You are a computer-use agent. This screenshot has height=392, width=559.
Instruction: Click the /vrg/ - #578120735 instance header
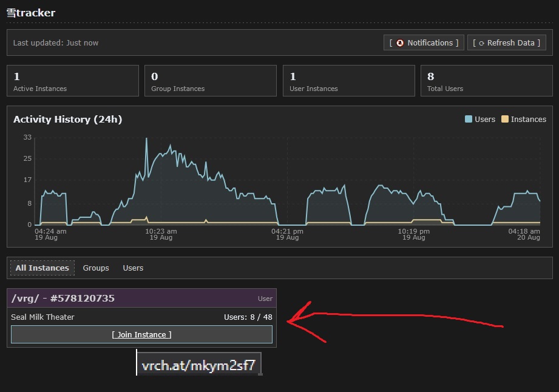pyautogui.click(x=141, y=299)
